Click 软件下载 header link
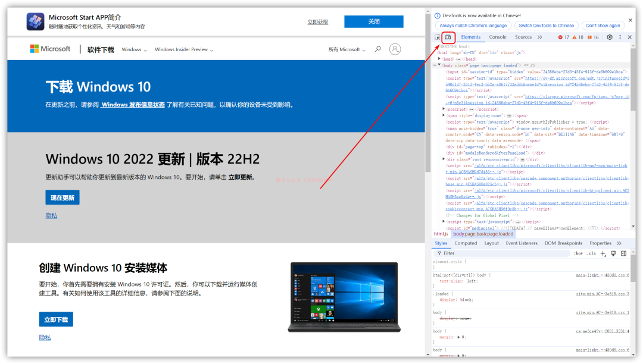Screen dimensions: 643x364 coord(101,50)
